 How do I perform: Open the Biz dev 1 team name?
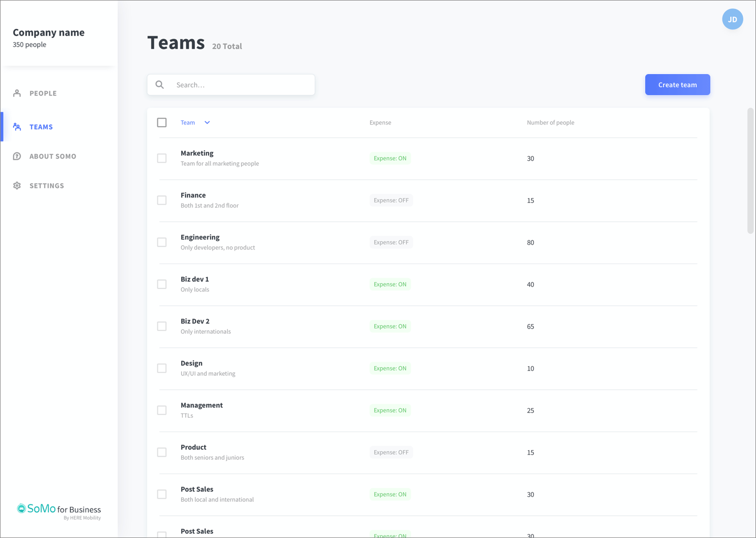coord(195,279)
